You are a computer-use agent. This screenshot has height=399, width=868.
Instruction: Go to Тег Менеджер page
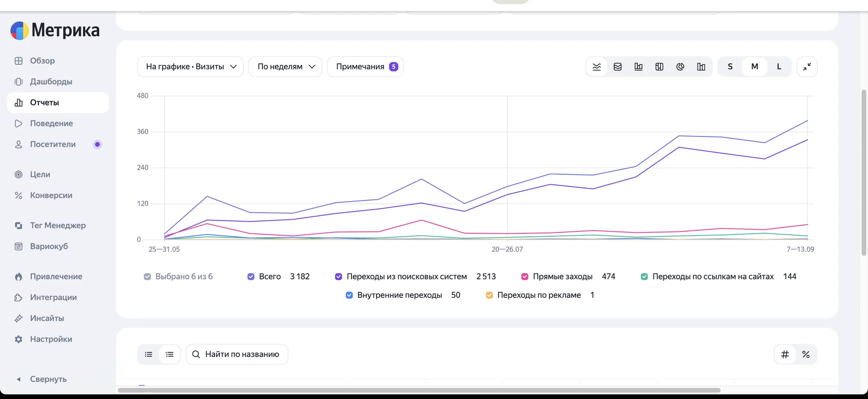(58, 226)
